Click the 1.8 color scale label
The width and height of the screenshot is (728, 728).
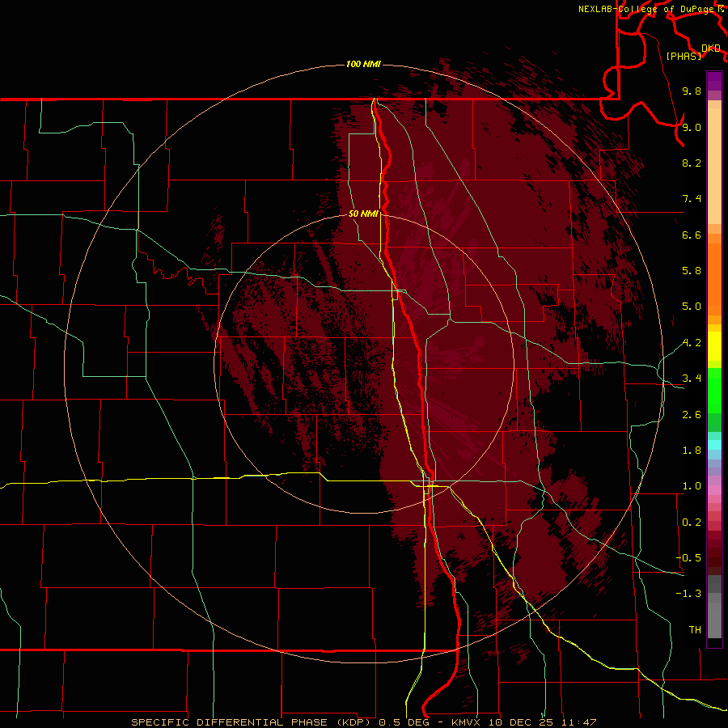[692, 451]
